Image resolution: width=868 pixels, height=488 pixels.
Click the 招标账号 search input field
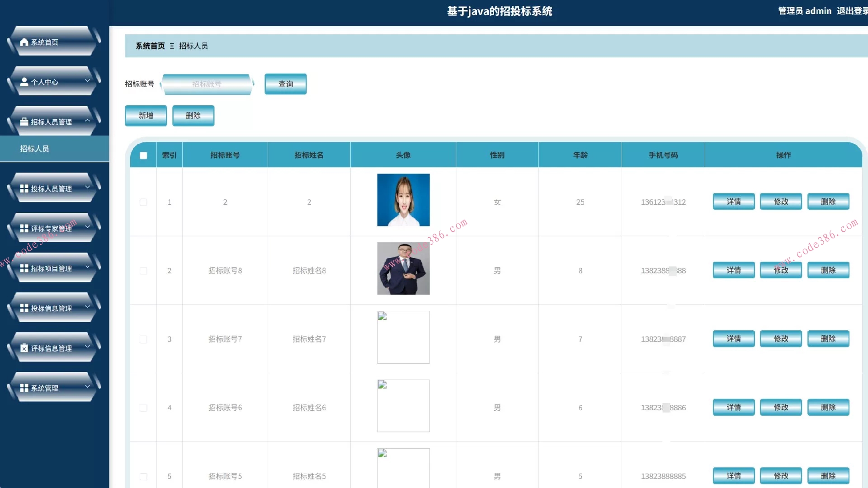[x=207, y=84]
